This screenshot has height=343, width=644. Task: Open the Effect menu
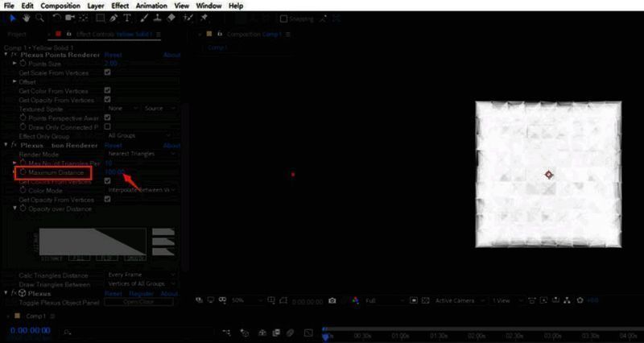120,6
